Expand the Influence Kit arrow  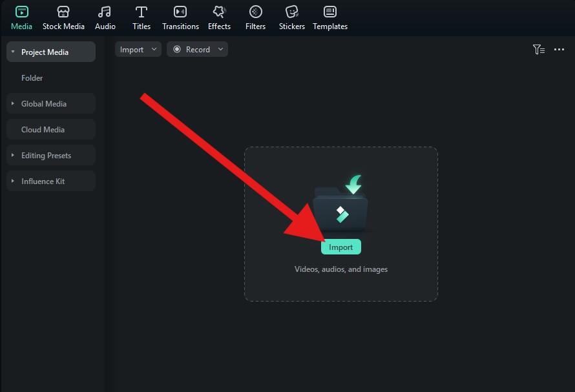[x=13, y=181]
